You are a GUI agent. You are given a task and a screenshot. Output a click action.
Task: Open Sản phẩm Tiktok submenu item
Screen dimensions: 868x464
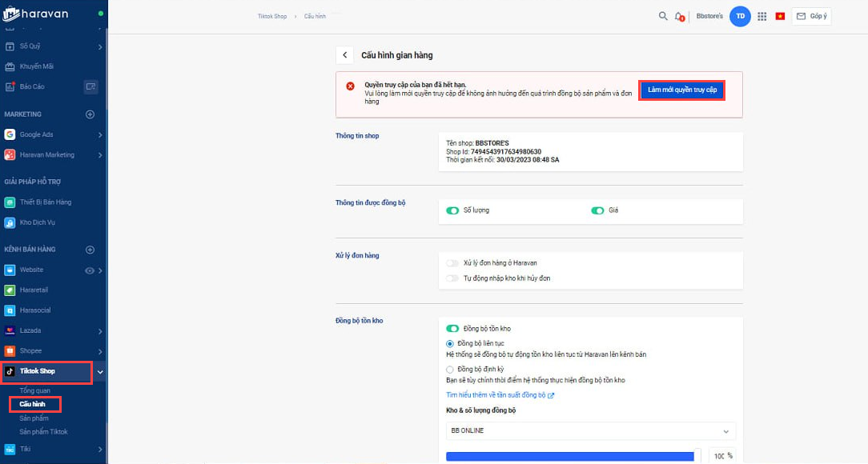tap(43, 432)
